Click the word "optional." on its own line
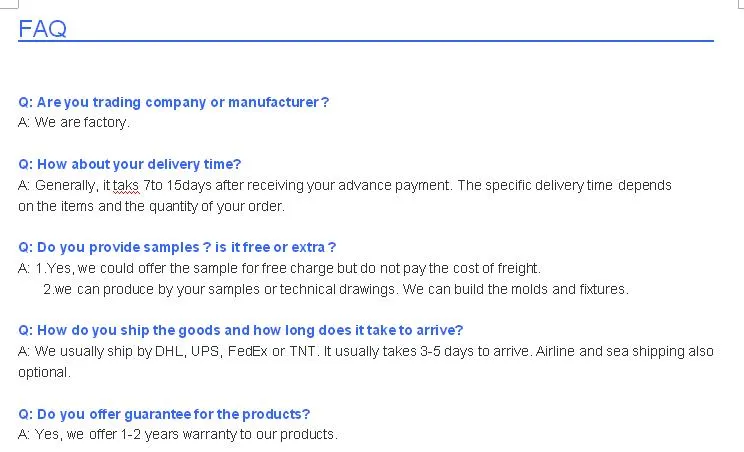 [x=44, y=372]
